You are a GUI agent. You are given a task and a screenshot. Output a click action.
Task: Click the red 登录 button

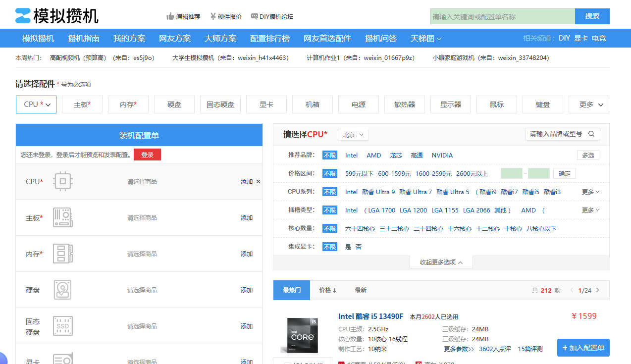147,155
